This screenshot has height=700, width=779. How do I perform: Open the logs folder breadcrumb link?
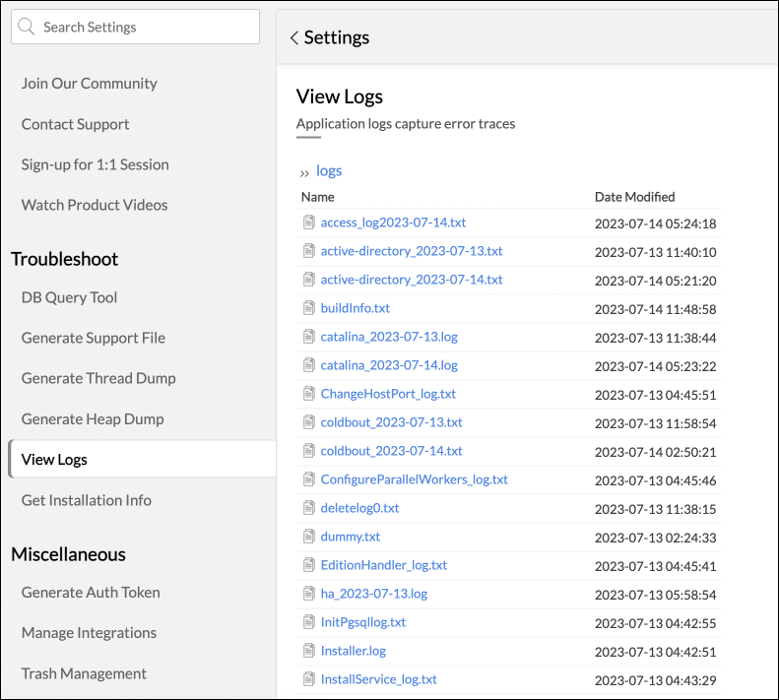pyautogui.click(x=329, y=171)
